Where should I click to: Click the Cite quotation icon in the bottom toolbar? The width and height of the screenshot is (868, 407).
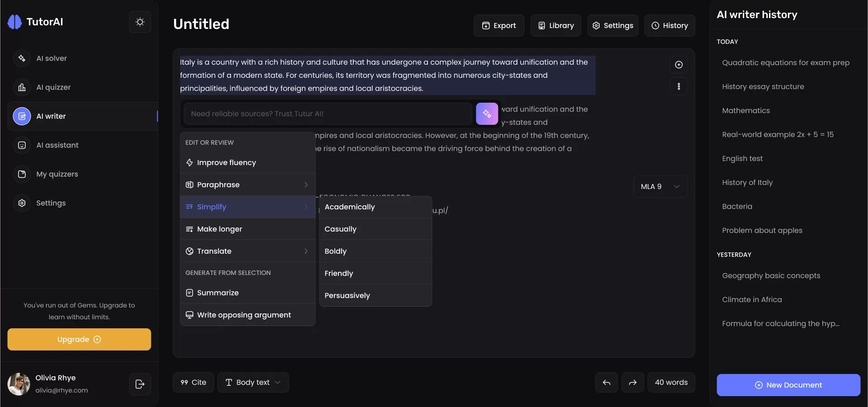pos(193,382)
